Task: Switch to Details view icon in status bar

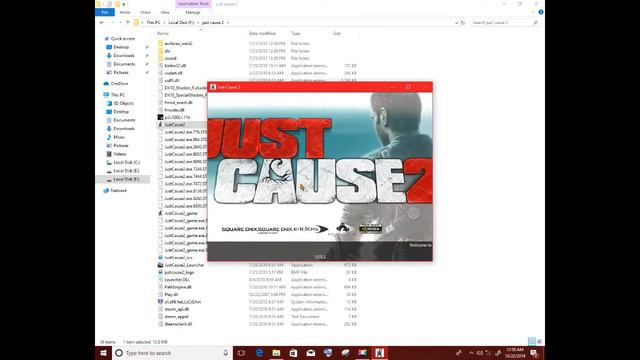Action: pos(531,341)
